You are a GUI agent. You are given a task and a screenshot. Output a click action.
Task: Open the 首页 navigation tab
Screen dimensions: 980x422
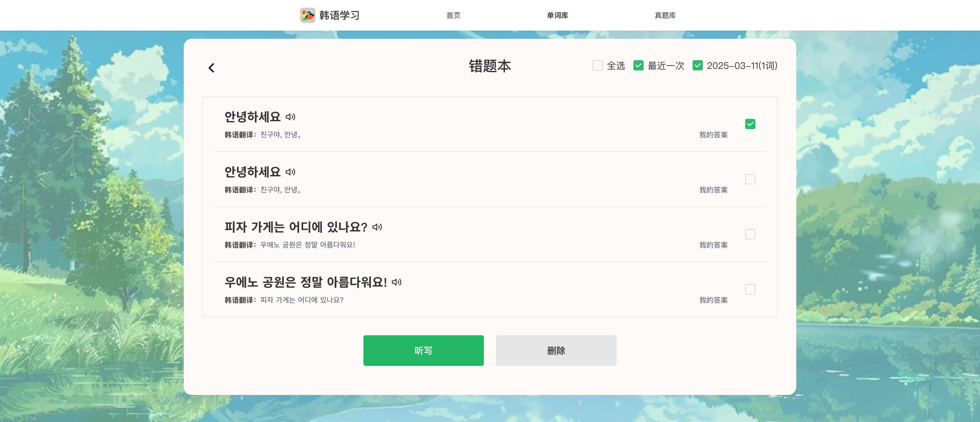[x=453, y=15]
